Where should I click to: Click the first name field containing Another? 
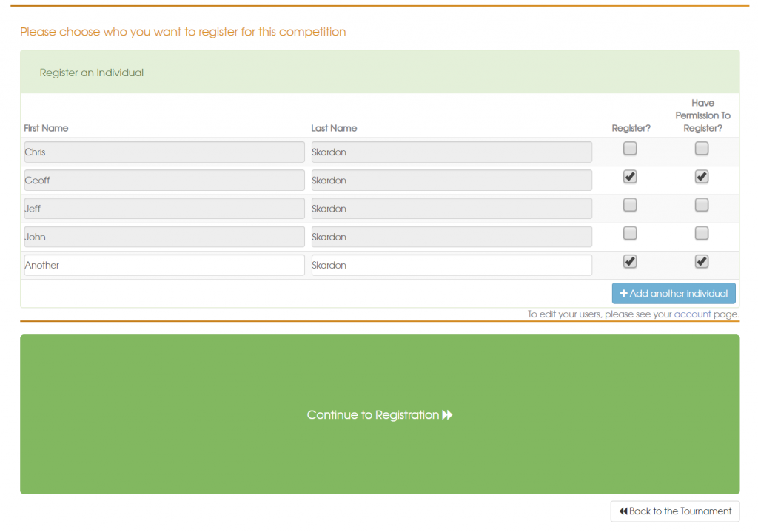point(164,266)
